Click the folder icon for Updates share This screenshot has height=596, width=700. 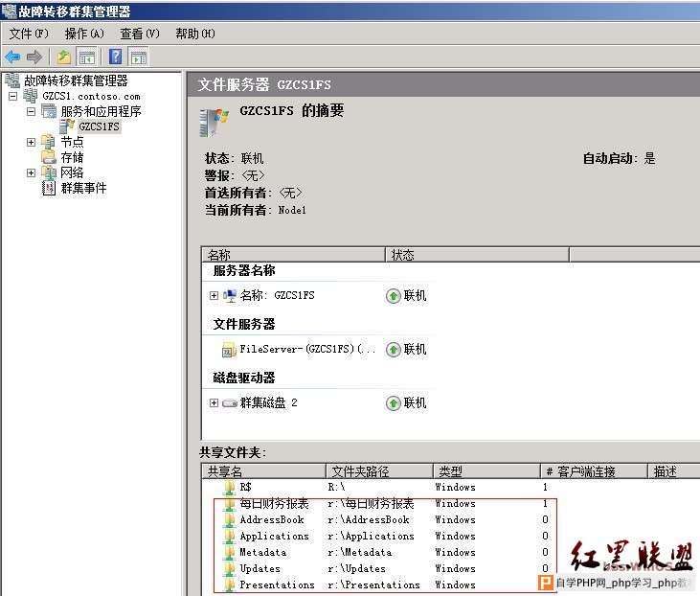230,568
